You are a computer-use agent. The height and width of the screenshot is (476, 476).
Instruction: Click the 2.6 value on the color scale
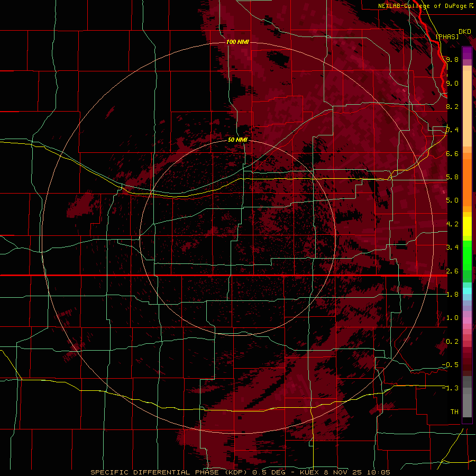tap(452, 271)
